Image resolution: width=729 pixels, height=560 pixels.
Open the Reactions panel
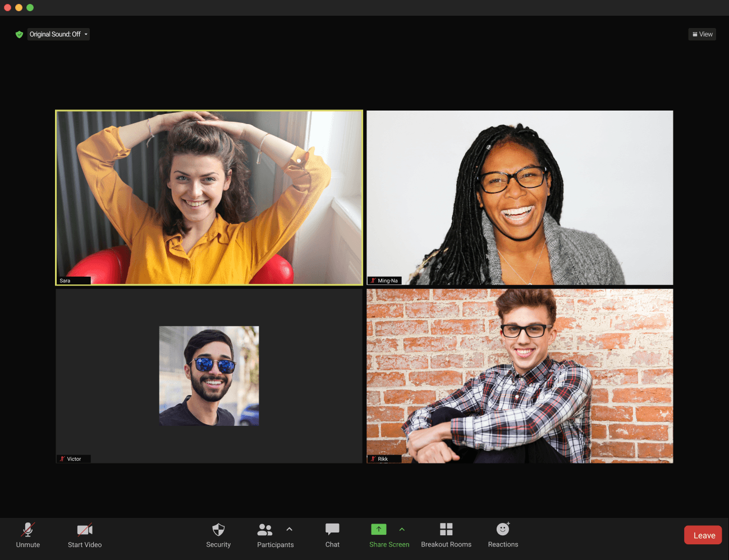[502, 535]
